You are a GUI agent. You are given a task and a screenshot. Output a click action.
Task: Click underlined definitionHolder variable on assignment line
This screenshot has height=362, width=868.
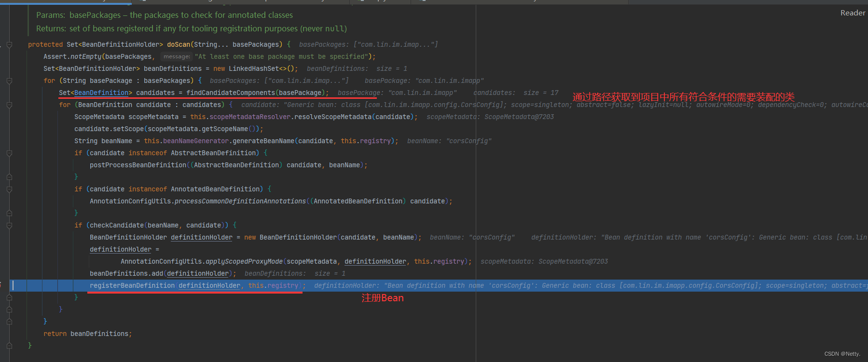121,249
